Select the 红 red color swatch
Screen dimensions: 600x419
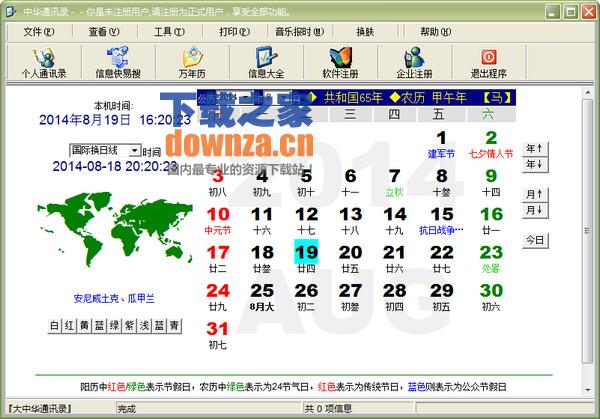pos(70,326)
